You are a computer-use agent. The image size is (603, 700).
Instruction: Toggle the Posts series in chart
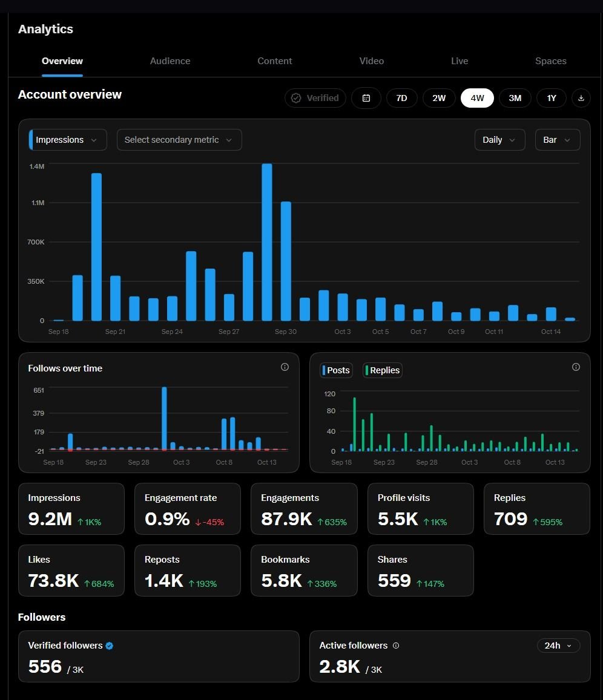(336, 370)
